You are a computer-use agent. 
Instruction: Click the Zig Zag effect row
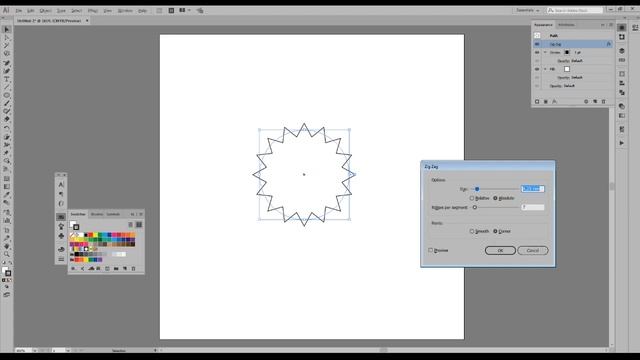(x=573, y=44)
